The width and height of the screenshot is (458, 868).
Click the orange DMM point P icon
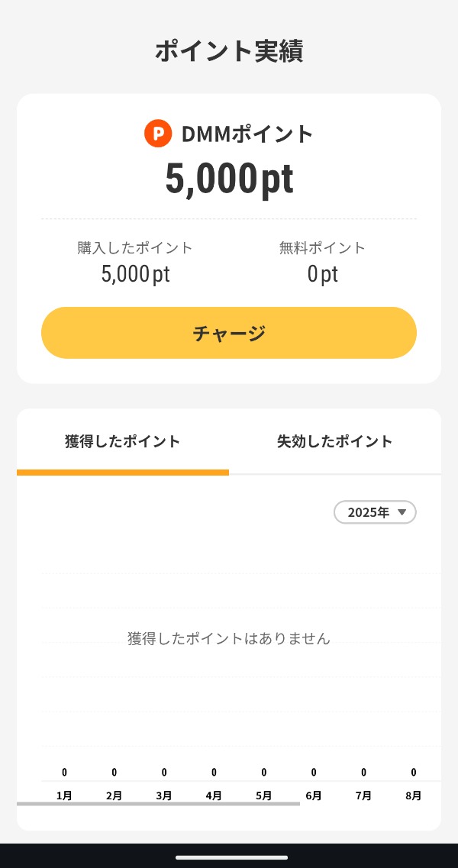pos(158,134)
